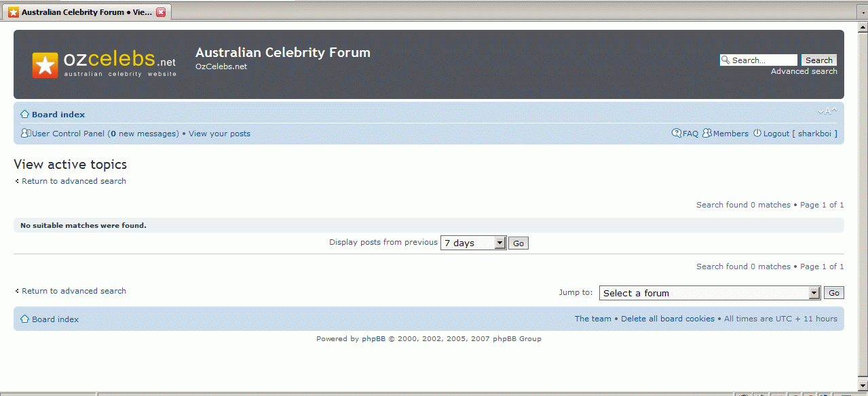The width and height of the screenshot is (868, 396).
Task: Click 'Delete all board cookies' link
Action: (667, 319)
